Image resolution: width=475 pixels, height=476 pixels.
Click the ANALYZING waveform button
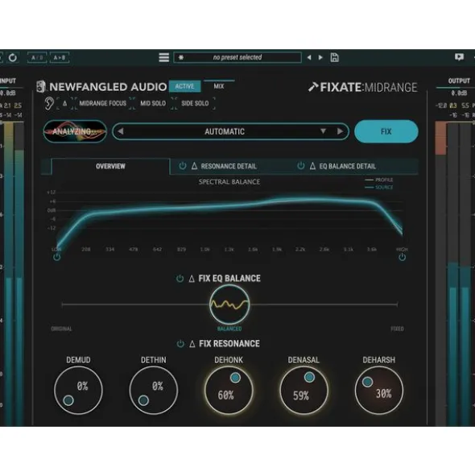(75, 131)
